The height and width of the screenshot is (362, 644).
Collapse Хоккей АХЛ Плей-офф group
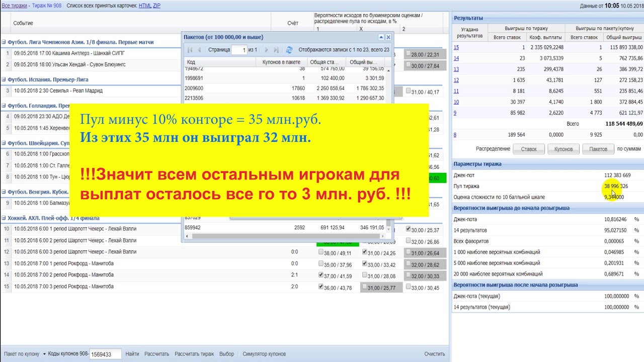[x=4, y=218]
